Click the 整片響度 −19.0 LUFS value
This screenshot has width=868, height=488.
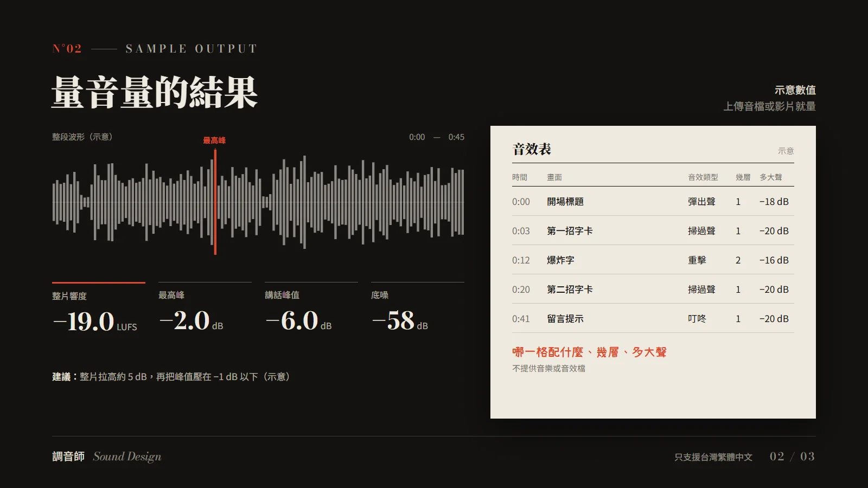tap(95, 322)
